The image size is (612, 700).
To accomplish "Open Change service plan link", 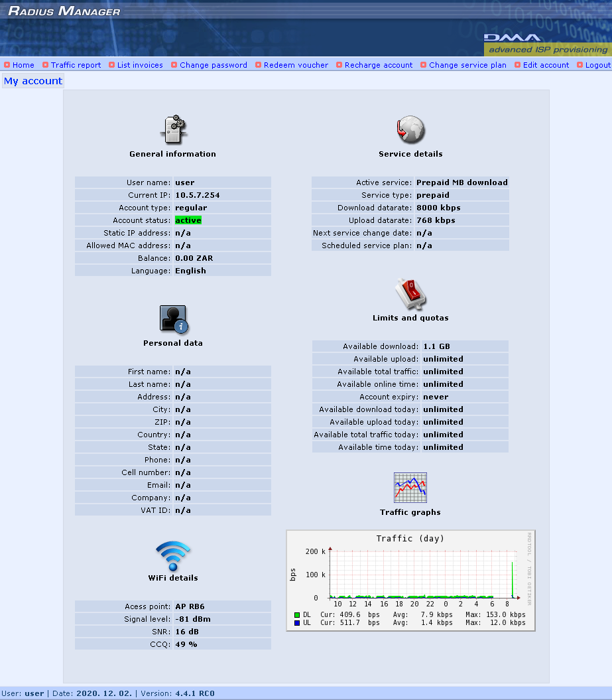I will point(467,65).
